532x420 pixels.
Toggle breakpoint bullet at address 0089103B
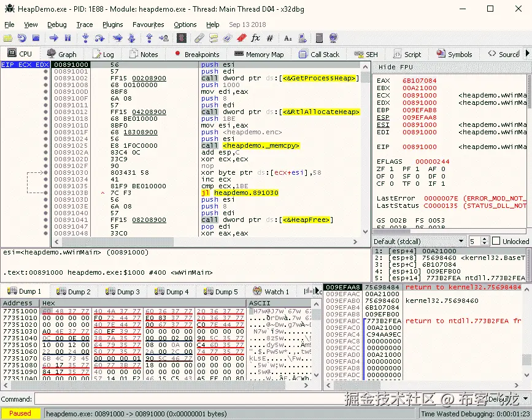(45, 193)
